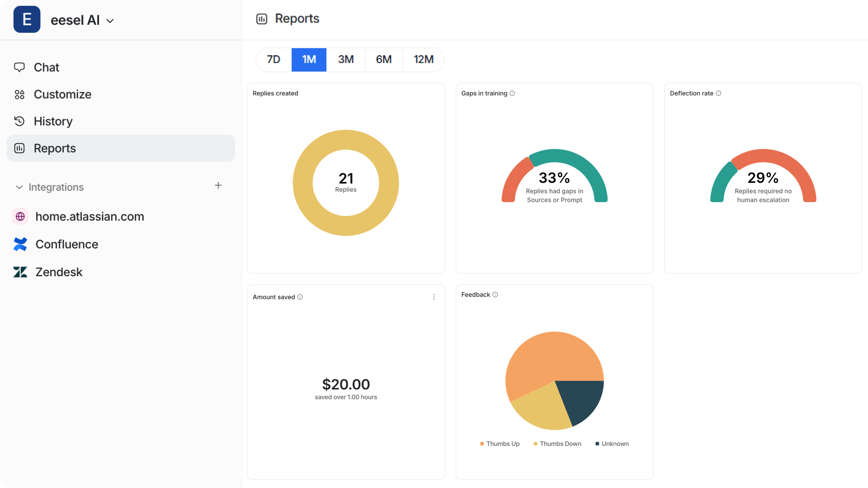This screenshot has height=488, width=868.
Task: Click the Customize icon in sidebar
Action: click(20, 94)
